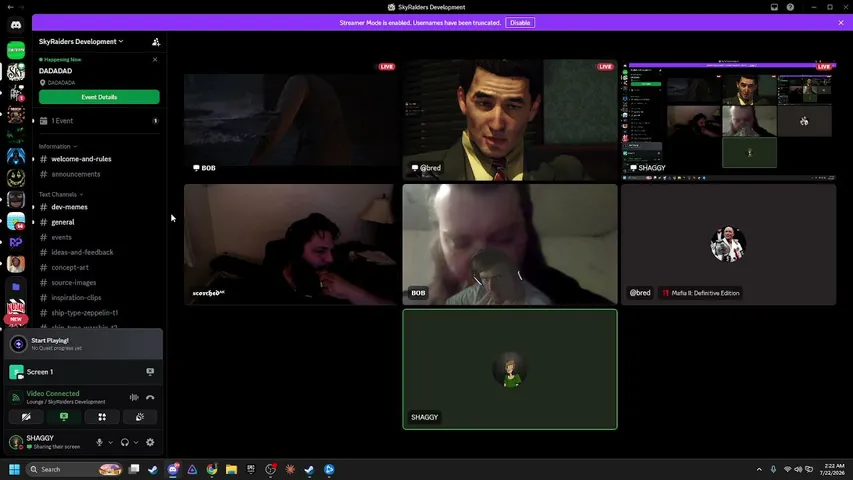Deafen audio with headphones icon
Screen dimensions: 853x480
[125, 442]
